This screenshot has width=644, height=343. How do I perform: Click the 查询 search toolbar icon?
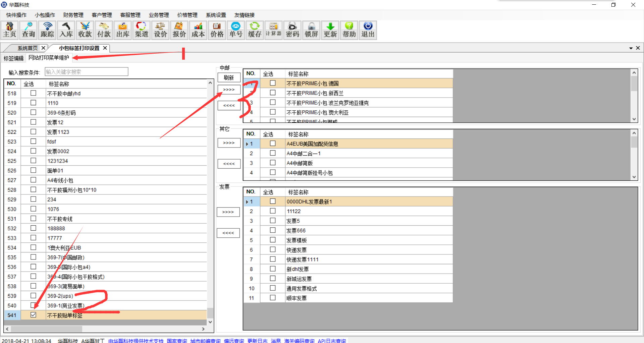pyautogui.click(x=29, y=30)
